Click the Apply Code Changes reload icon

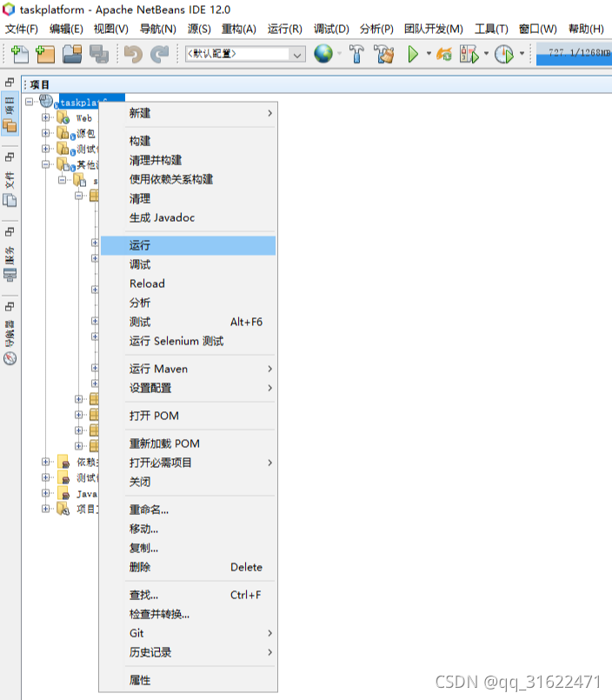pyautogui.click(x=443, y=54)
